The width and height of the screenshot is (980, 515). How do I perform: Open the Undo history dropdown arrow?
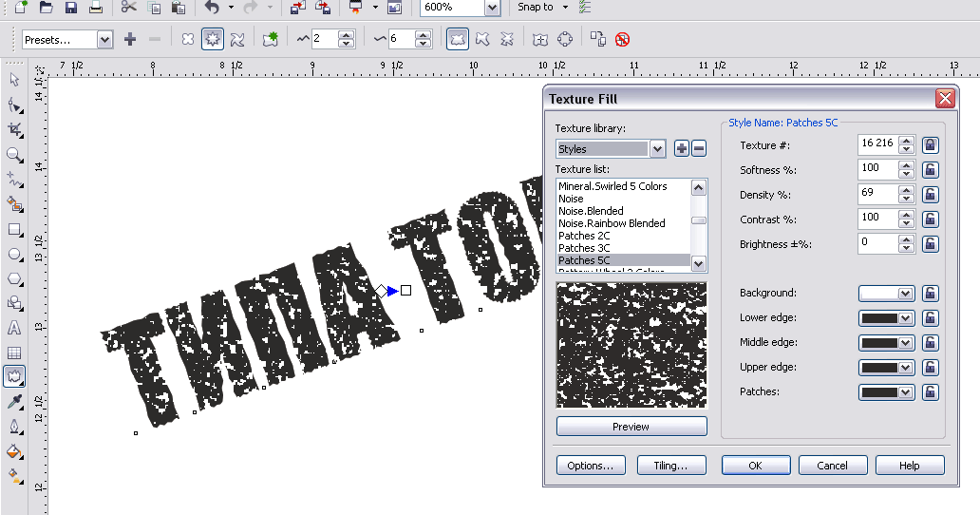click(x=231, y=8)
